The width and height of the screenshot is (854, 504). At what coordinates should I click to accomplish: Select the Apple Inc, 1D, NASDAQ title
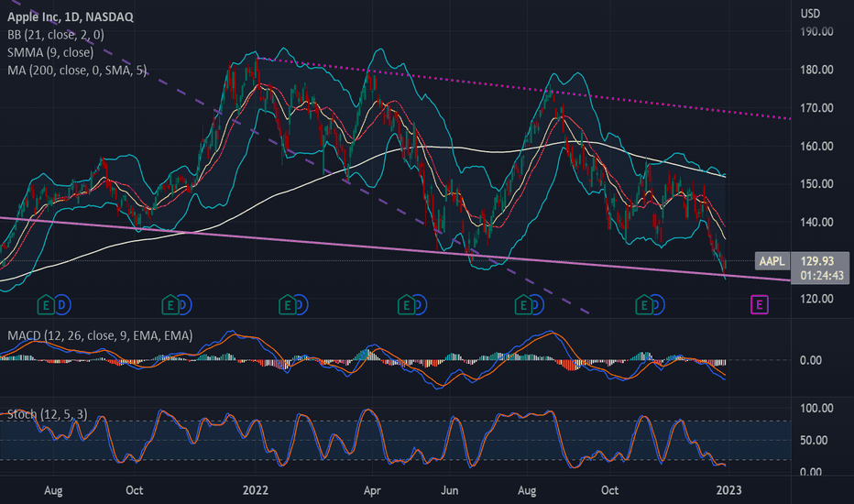click(x=71, y=16)
